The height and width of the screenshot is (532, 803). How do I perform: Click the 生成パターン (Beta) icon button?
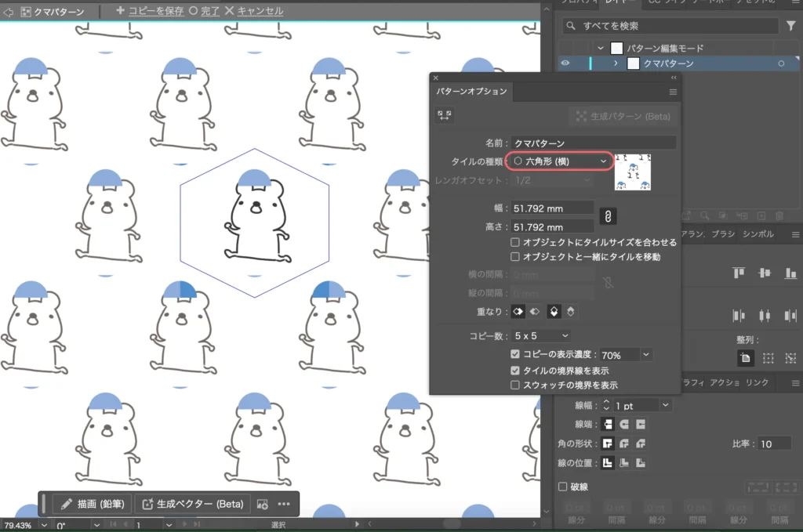[623, 116]
